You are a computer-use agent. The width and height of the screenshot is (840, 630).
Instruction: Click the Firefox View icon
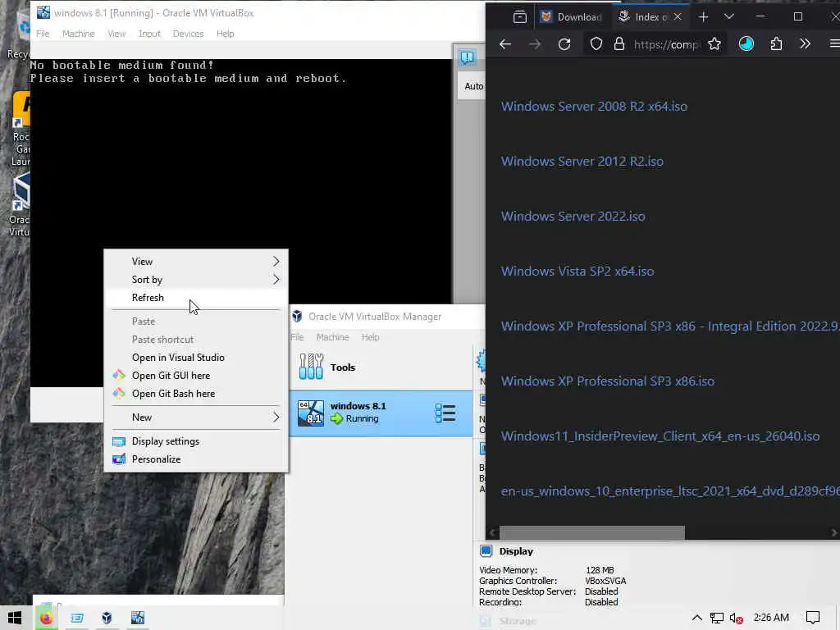(x=519, y=17)
